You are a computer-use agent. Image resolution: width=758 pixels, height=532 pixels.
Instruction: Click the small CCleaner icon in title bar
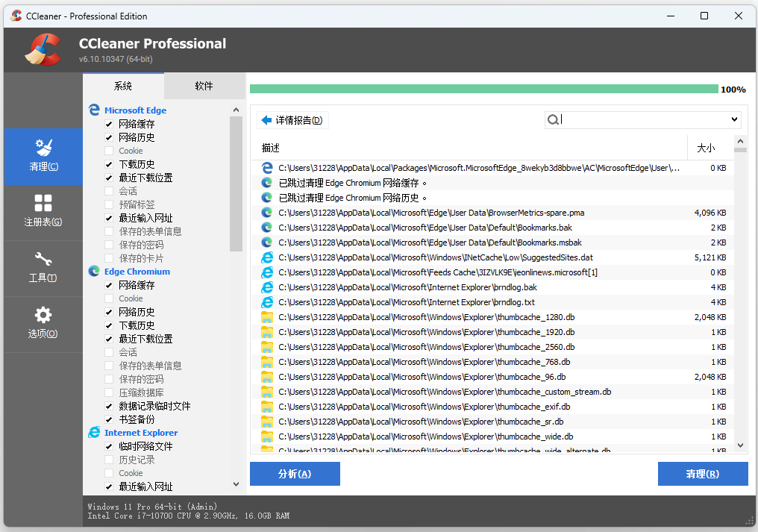(16, 16)
